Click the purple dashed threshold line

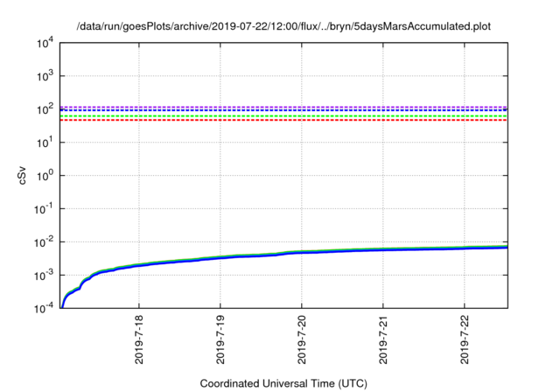(283, 107)
